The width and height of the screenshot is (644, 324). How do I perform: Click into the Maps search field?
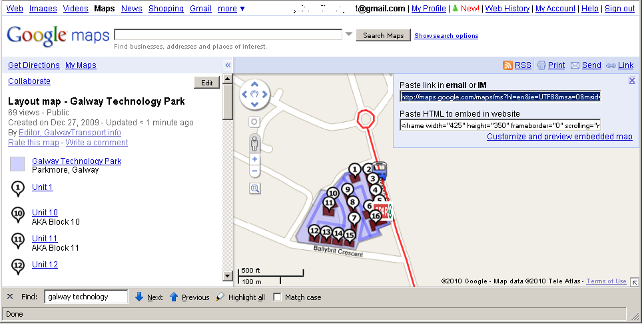(x=228, y=35)
